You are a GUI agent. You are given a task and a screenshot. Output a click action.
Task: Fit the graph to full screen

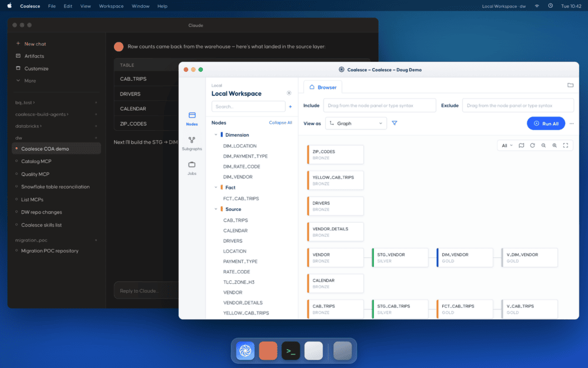pos(566,145)
